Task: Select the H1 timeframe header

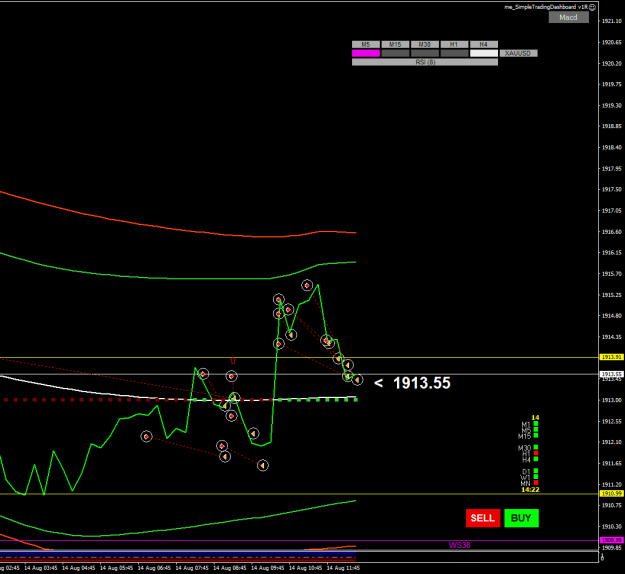Action: [454, 44]
